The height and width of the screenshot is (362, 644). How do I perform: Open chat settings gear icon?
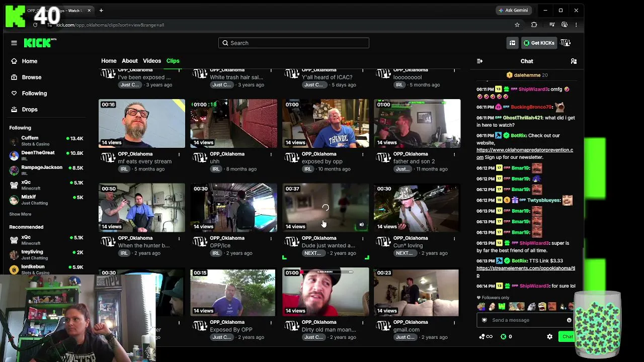549,336
